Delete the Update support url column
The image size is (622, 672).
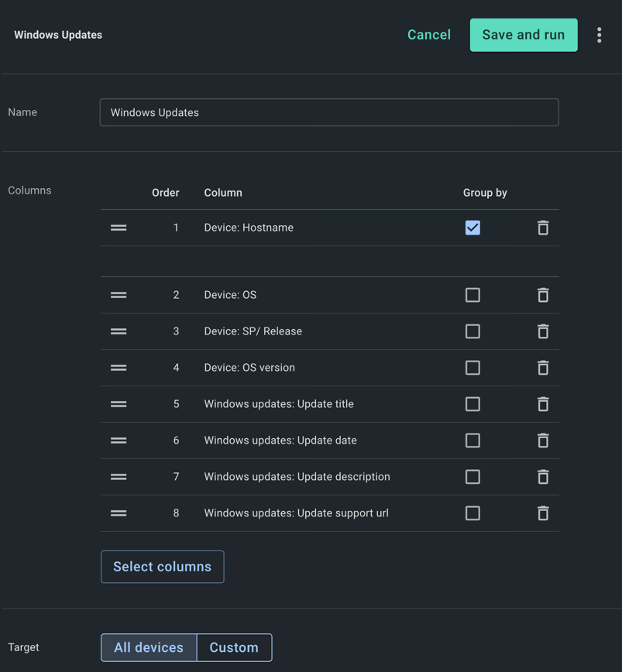(543, 513)
